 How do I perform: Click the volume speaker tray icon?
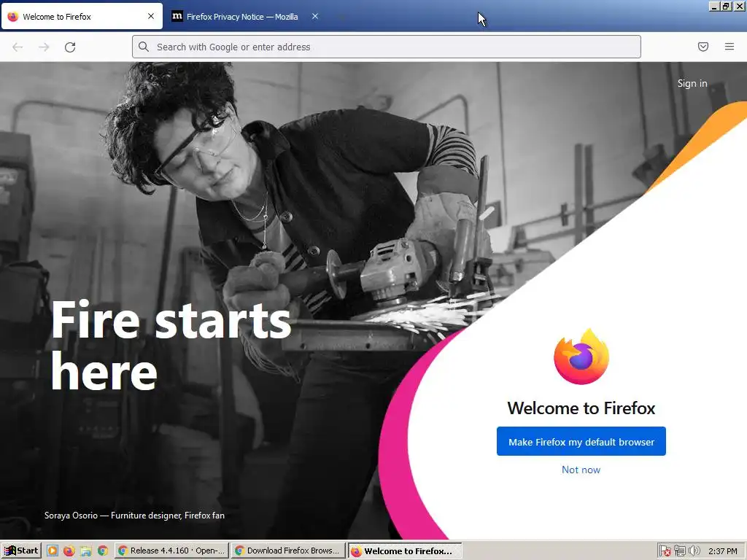click(694, 551)
